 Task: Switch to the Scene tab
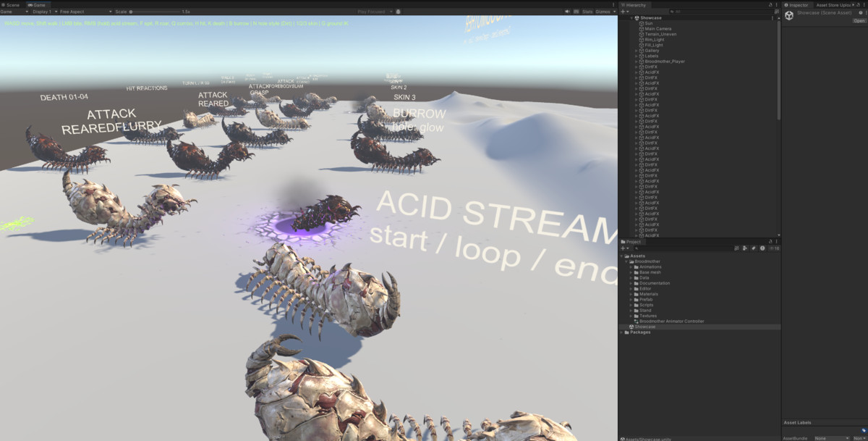pos(11,5)
